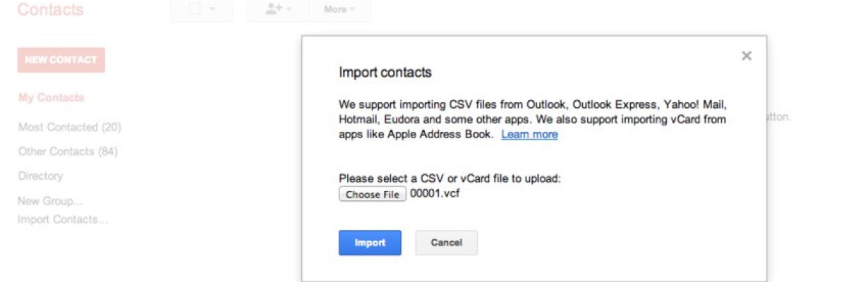
Task: Click Import Contacts... in sidebar
Action: point(63,219)
